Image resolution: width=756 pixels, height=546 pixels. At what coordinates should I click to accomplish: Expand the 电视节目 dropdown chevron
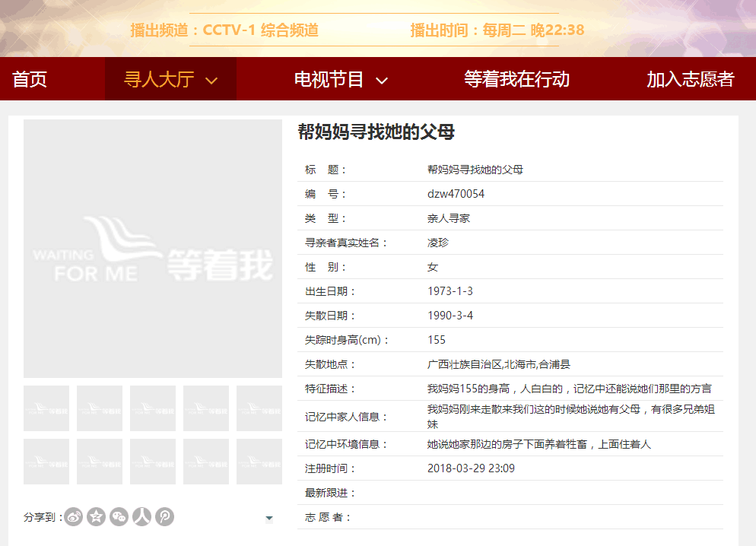coord(383,80)
